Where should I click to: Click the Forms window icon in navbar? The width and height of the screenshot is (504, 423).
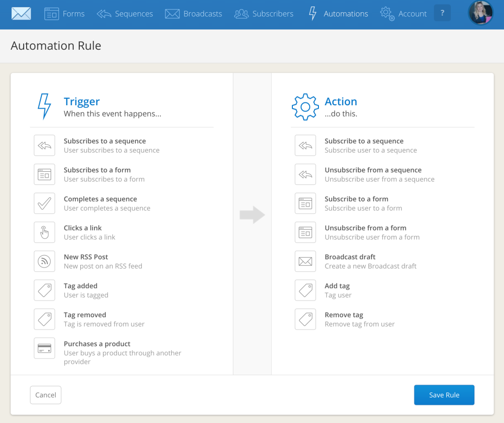51,14
